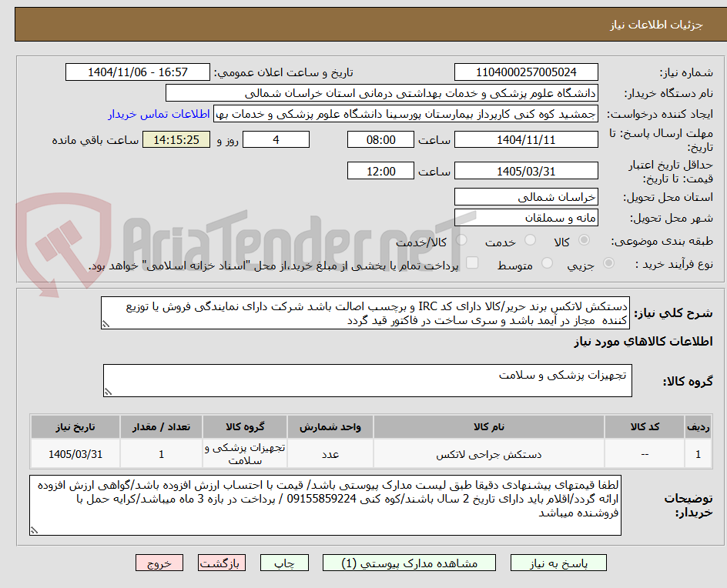The image size is (727, 588).
Task: Click the delivery city مانه و سملقان field
Action: [x=526, y=218]
